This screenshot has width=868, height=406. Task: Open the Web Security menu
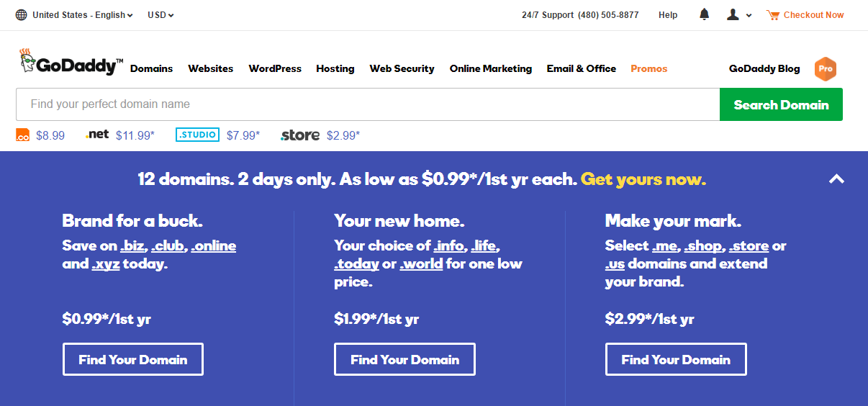point(402,68)
